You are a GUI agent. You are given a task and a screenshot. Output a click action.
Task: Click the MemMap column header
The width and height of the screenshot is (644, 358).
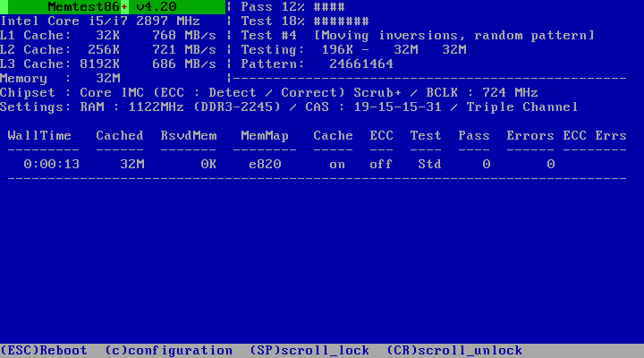click(265, 136)
